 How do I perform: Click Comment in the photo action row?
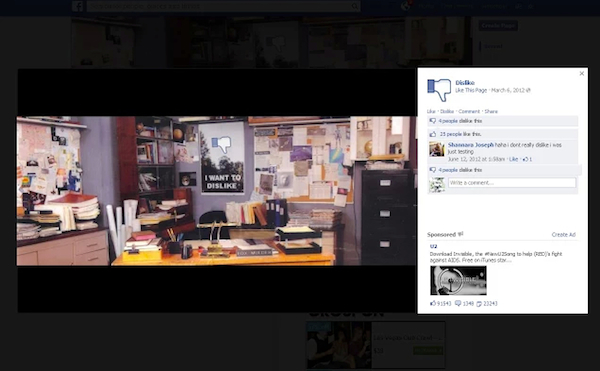[469, 111]
